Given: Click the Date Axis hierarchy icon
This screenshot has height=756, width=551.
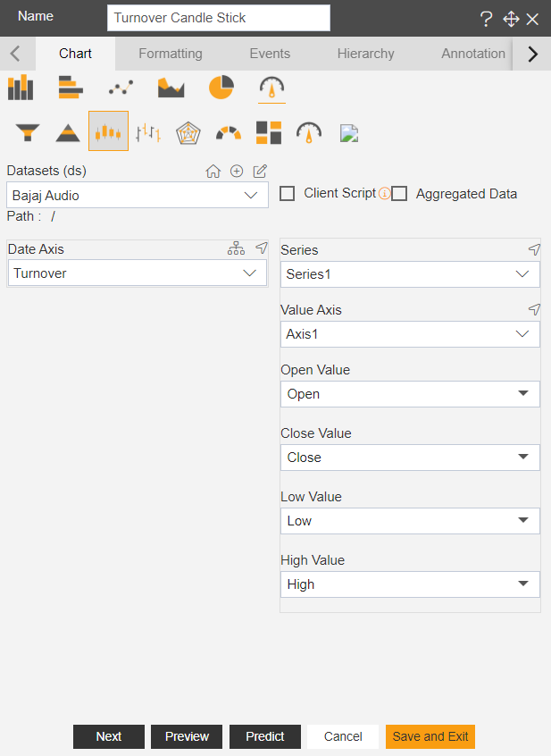Looking at the screenshot, I should tap(236, 248).
